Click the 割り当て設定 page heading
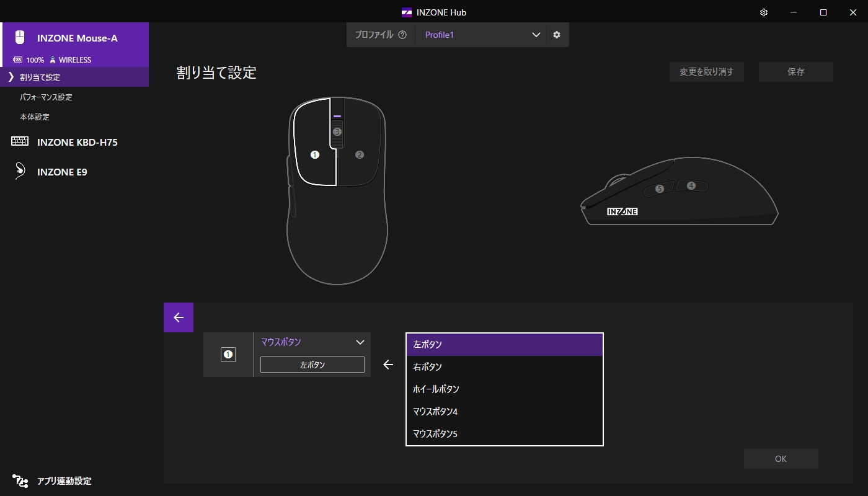Image resolution: width=868 pixels, height=496 pixels. (216, 72)
